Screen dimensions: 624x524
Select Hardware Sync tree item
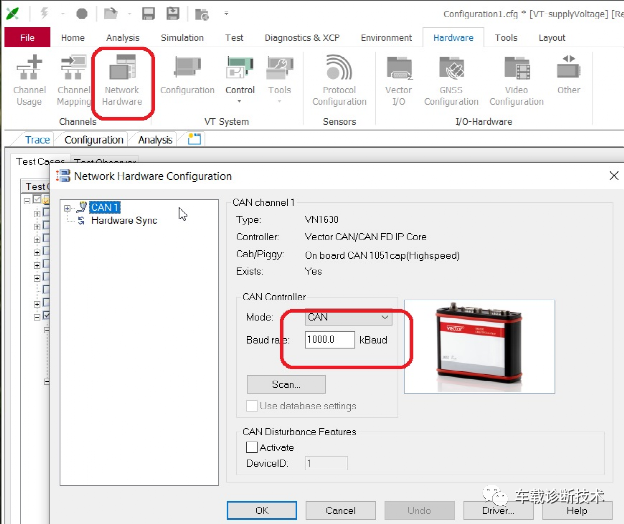[x=124, y=220]
